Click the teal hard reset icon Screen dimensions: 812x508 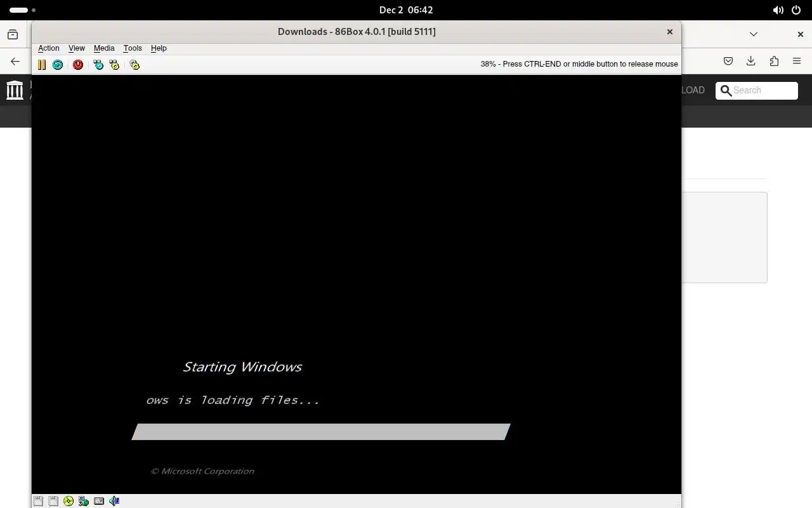[58, 64]
